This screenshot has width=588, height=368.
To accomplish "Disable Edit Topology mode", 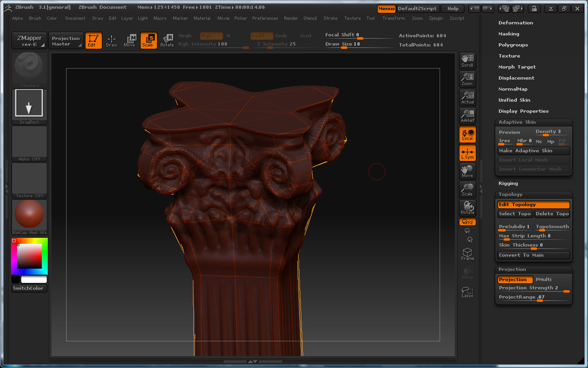I will pyautogui.click(x=533, y=205).
